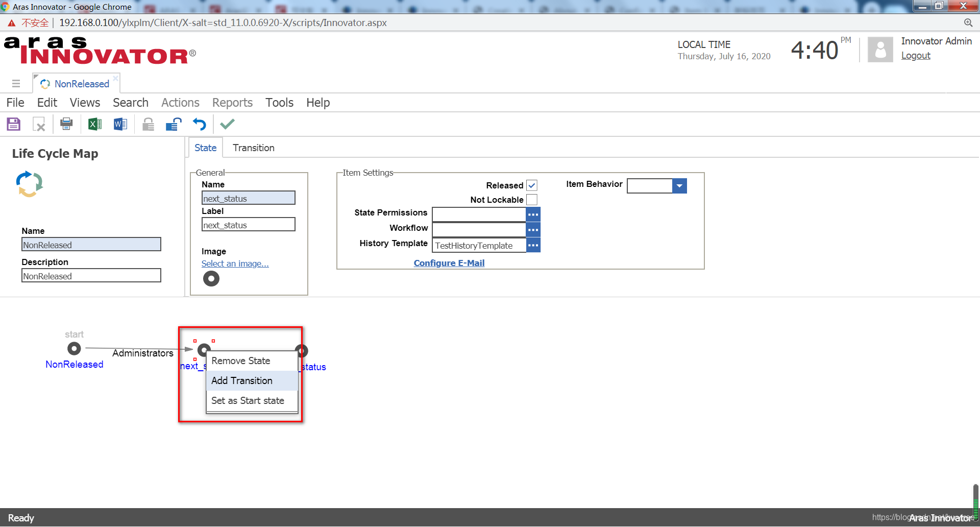Open the hamburger navigation menu
The height and width of the screenshot is (527, 980).
click(16, 83)
